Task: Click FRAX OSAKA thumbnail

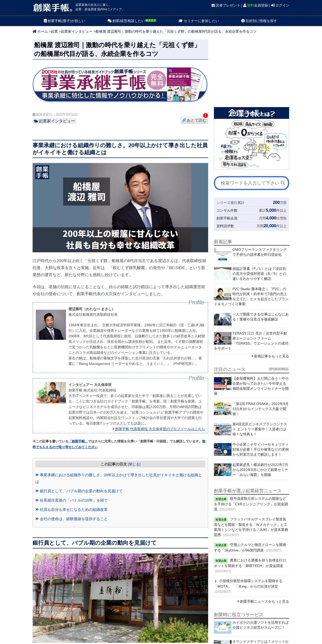Action: click(x=222, y=409)
